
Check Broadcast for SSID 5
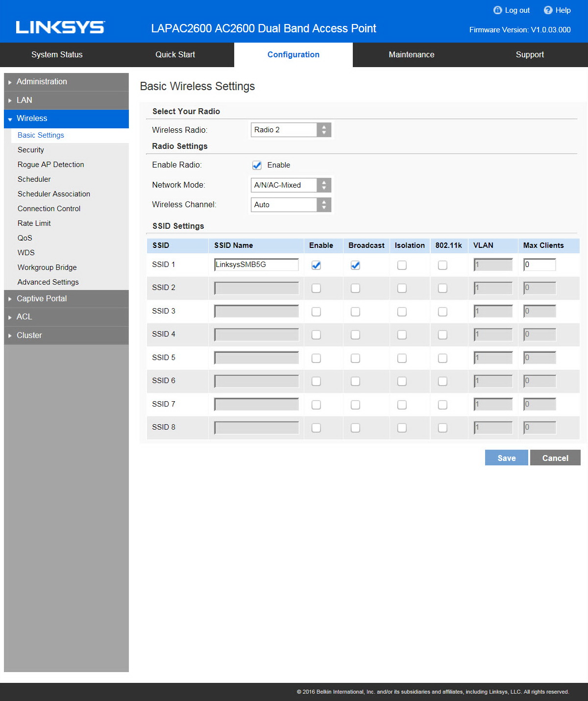coord(355,358)
